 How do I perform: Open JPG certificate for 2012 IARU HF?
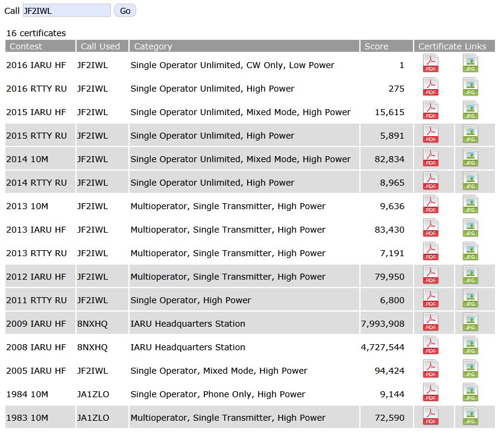tap(470, 275)
